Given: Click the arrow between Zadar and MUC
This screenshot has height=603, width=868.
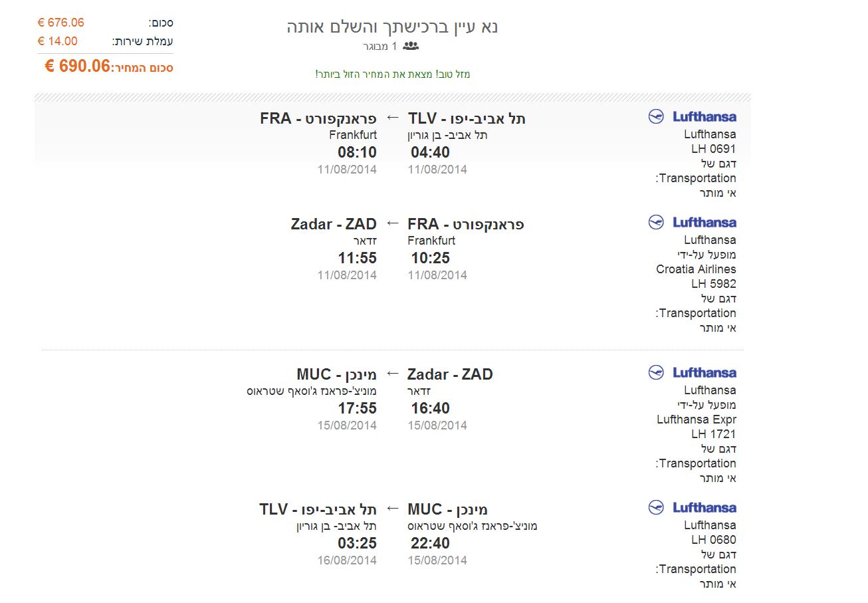Looking at the screenshot, I should tap(393, 374).
